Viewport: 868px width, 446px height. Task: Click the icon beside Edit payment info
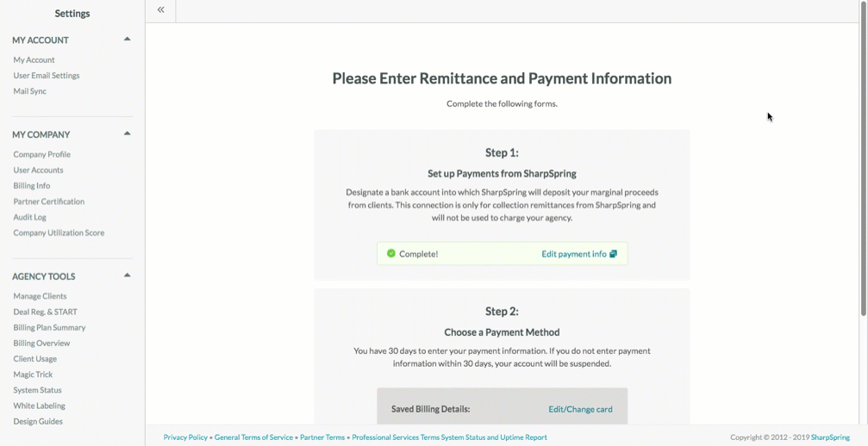614,254
